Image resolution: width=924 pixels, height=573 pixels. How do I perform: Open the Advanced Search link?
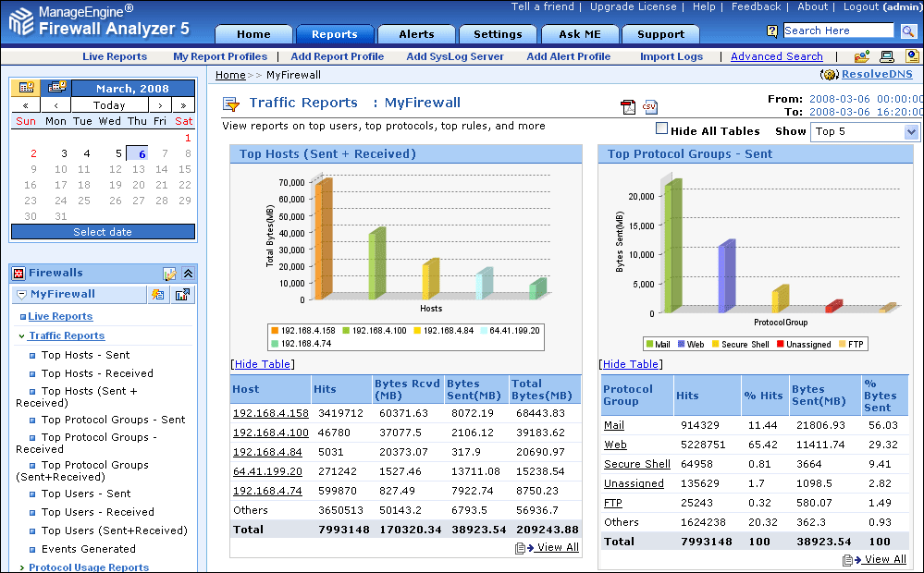click(776, 56)
